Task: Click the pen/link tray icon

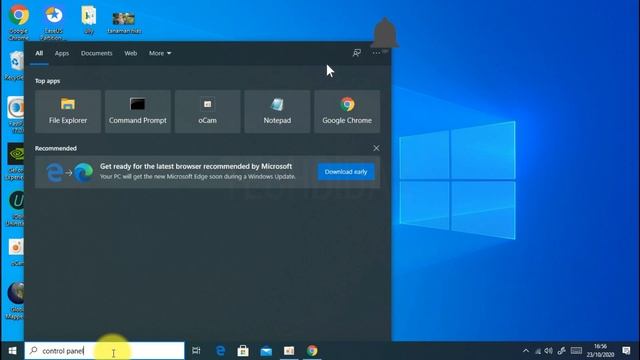Action: (562, 351)
